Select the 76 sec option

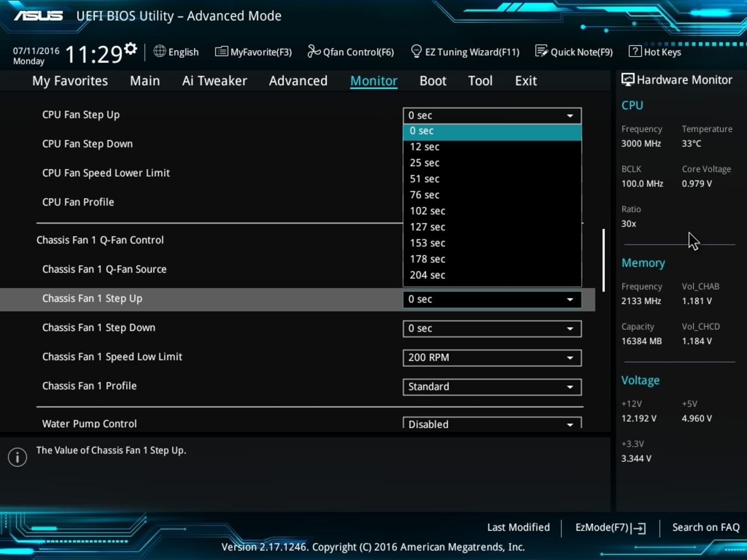492,195
